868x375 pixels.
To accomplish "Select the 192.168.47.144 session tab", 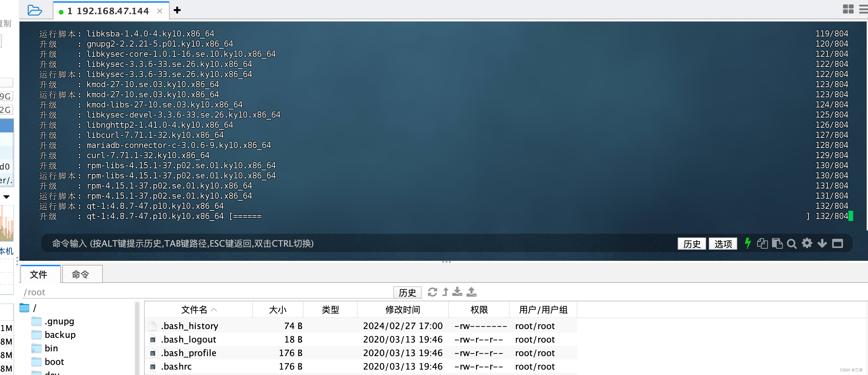I will (x=108, y=10).
